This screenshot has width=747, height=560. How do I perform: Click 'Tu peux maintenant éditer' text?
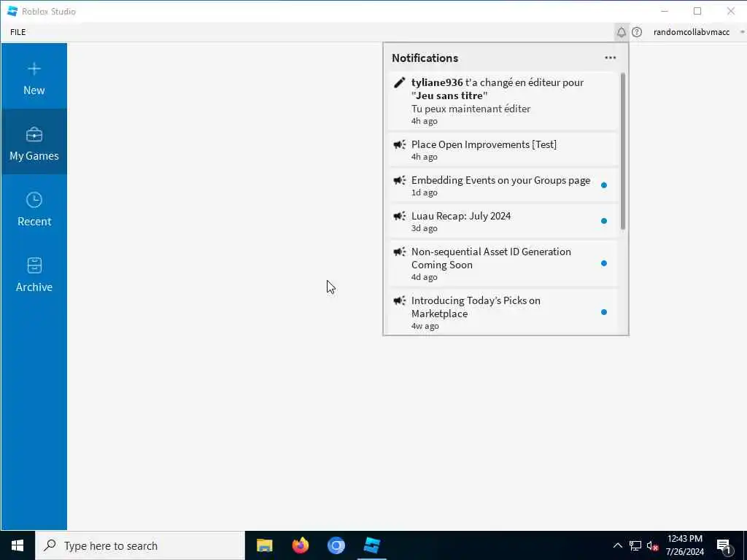tap(471, 109)
